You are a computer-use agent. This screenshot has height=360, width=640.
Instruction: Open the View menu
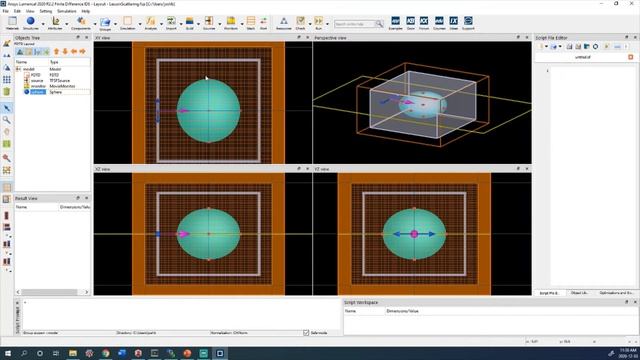30,11
